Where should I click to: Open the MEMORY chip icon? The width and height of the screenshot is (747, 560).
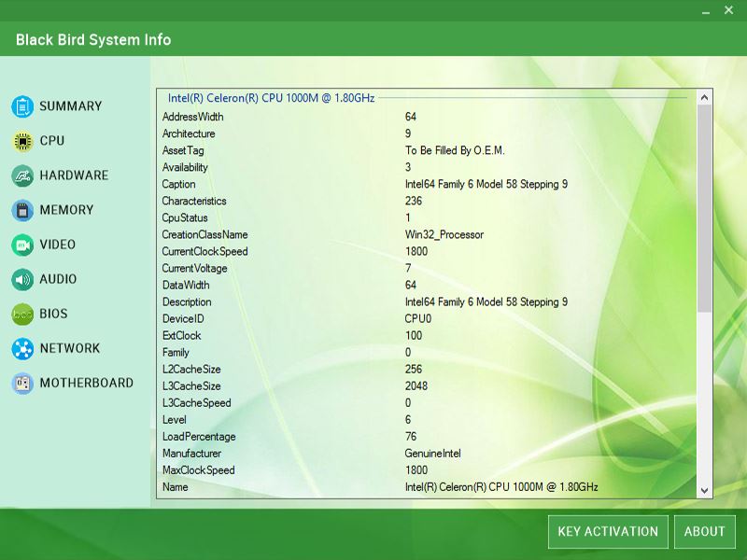21,210
